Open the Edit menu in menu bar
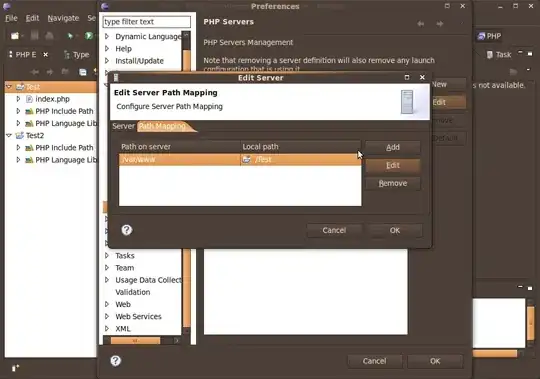This screenshot has height=379, width=540. point(32,18)
